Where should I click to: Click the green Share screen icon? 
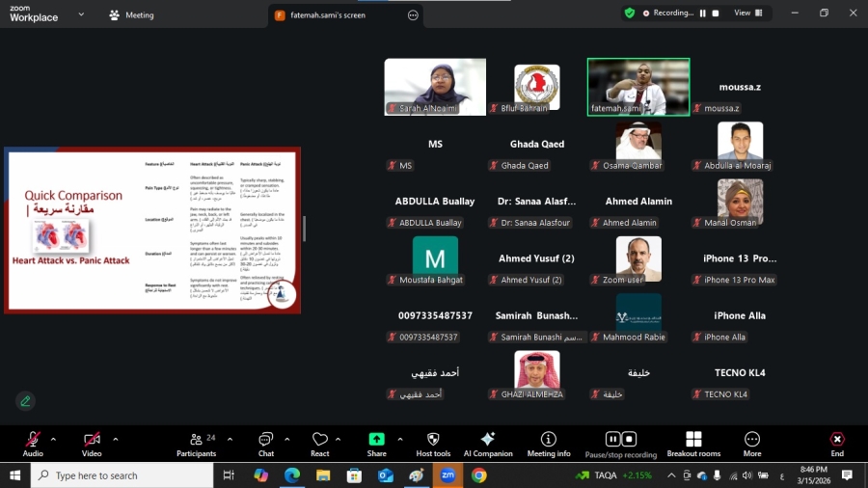376,440
